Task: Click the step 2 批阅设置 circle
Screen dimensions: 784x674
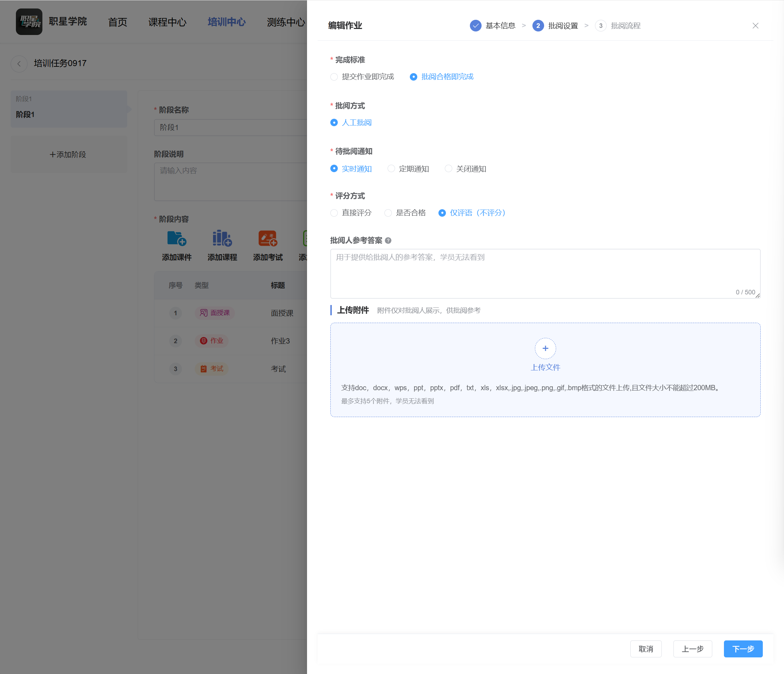Action: [538, 26]
